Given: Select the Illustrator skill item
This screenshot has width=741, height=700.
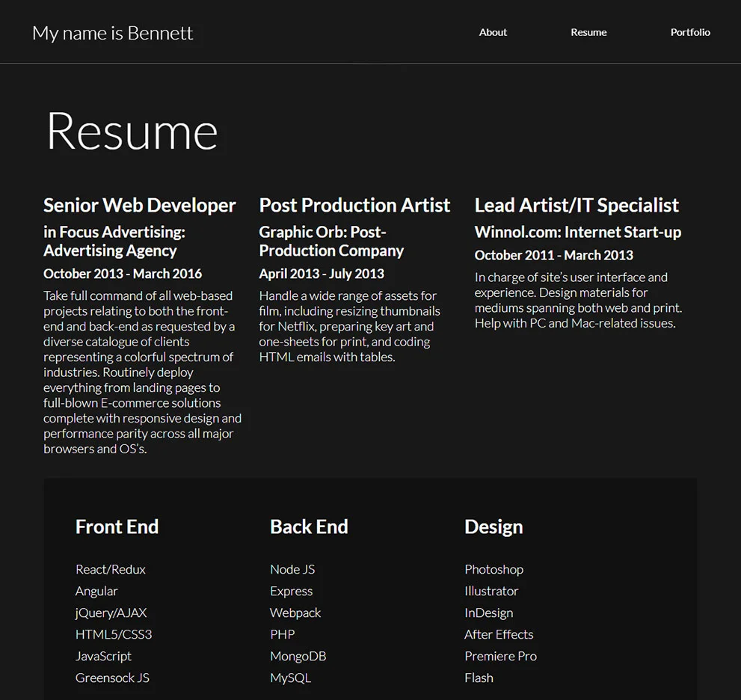Looking at the screenshot, I should (x=491, y=591).
